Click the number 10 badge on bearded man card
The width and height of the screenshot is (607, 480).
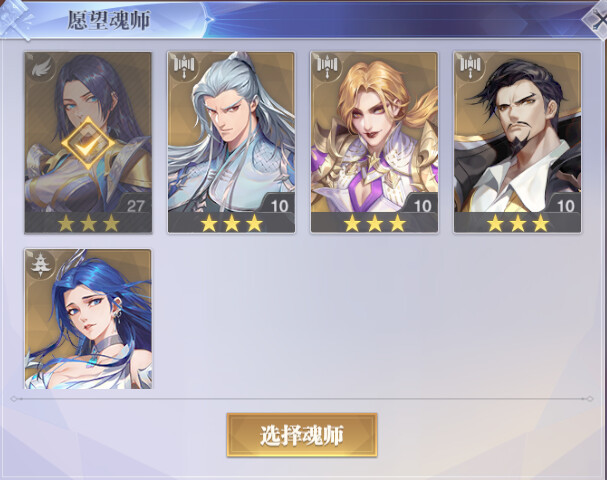click(x=566, y=206)
